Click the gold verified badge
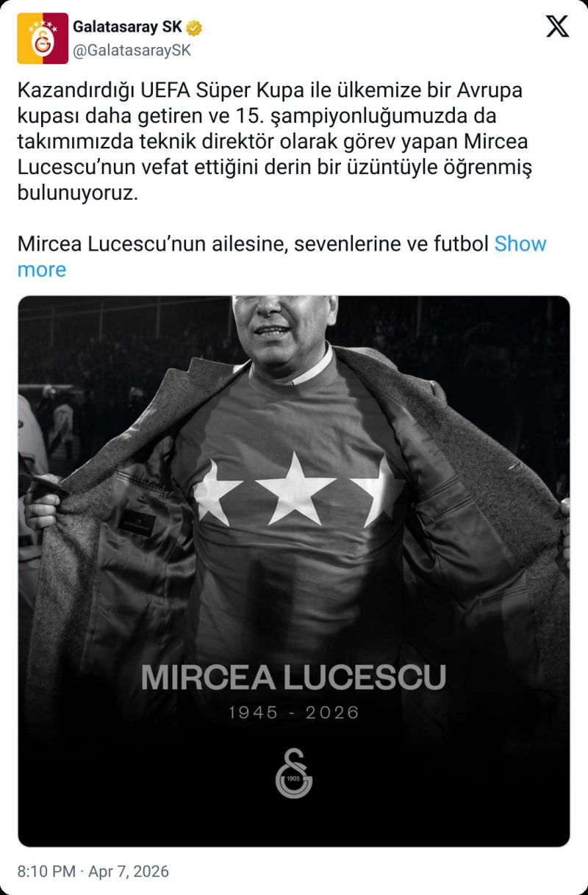Image resolution: width=588 pixels, height=895 pixels. [194, 28]
